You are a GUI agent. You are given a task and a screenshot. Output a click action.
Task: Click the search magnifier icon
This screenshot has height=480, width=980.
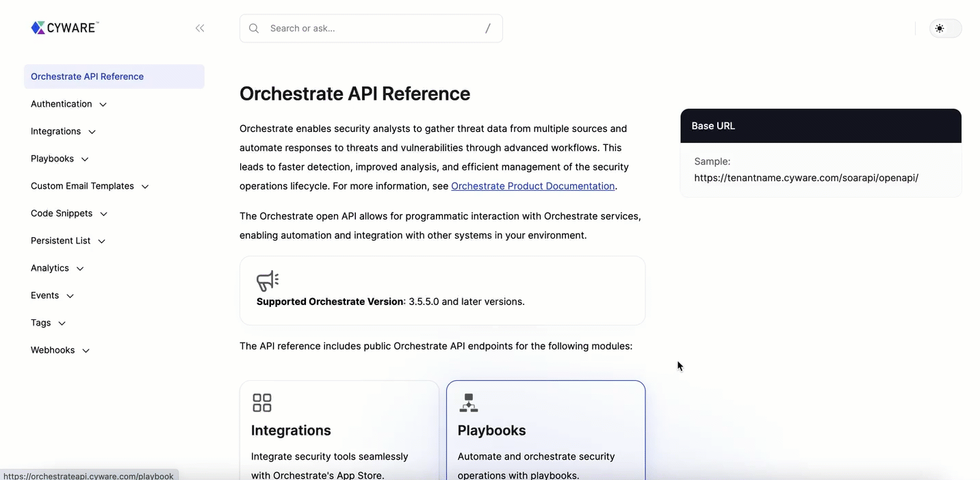254,29
